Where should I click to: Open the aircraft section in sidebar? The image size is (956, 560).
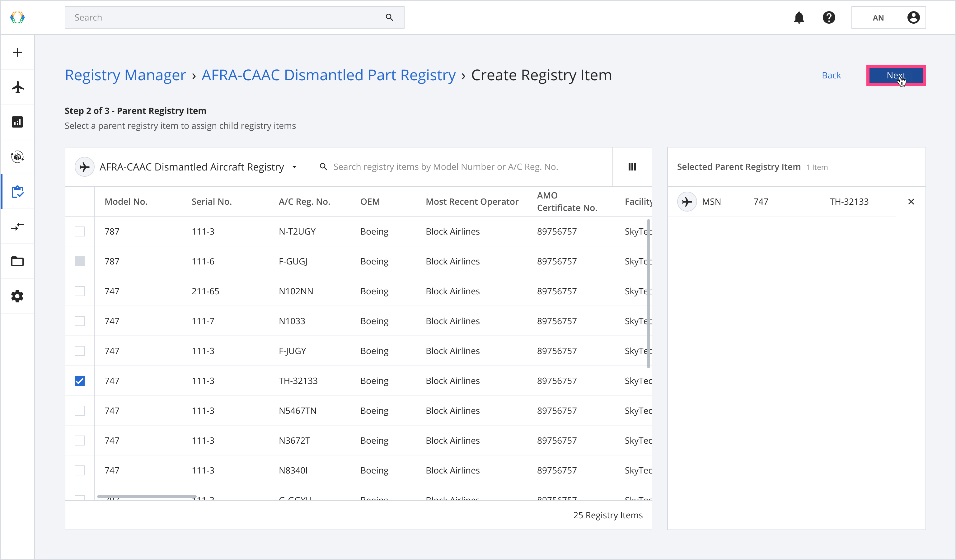[x=17, y=87]
